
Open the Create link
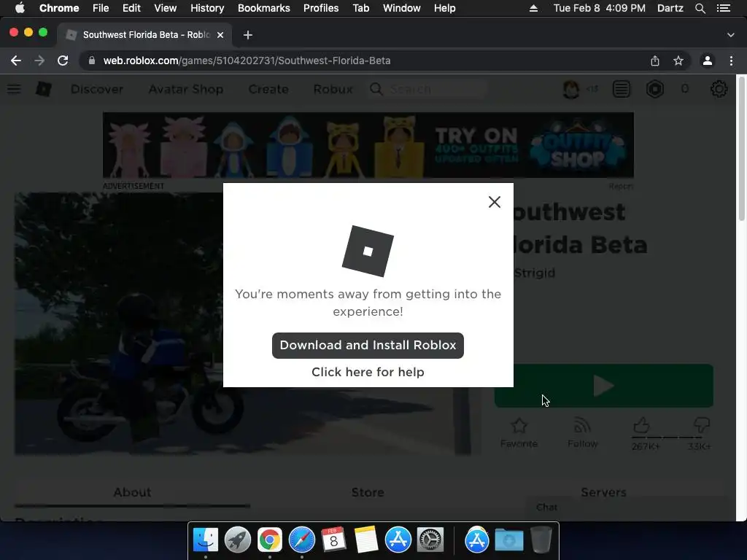click(268, 89)
